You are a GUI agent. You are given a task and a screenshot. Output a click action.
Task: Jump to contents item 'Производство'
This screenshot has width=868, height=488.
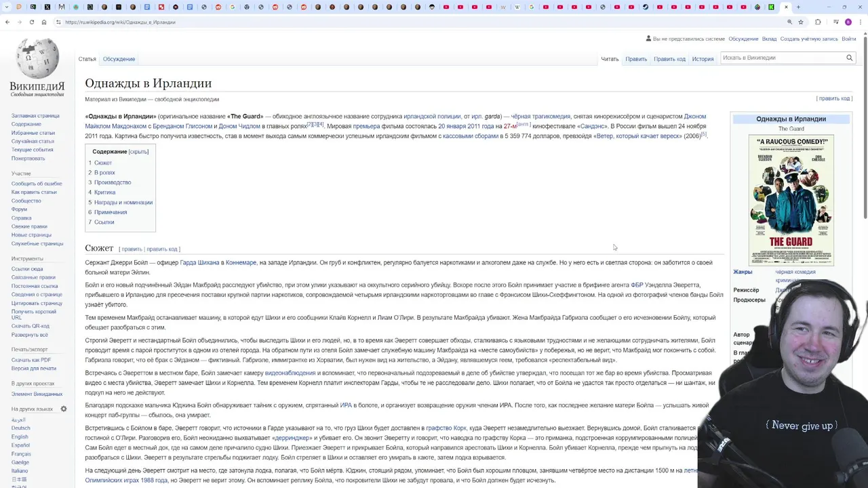click(113, 182)
